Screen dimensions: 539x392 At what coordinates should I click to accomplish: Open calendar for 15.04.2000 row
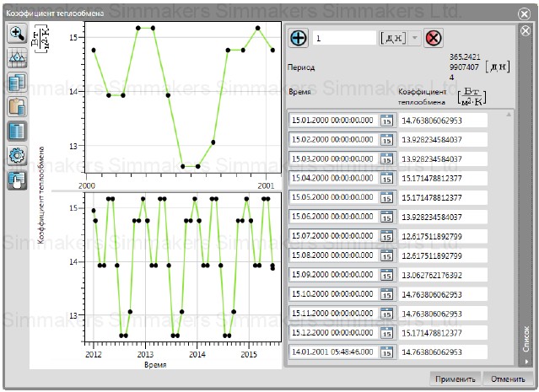pyautogui.click(x=386, y=179)
